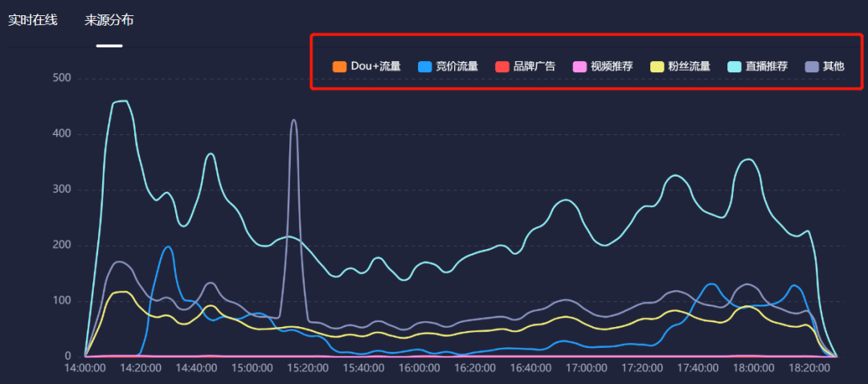Click the 16:00:00 label on the time axis
868x384 pixels.
[419, 367]
